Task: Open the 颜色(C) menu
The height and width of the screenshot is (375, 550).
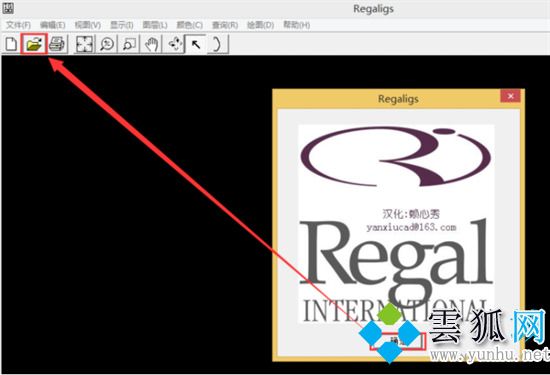Action: tap(189, 25)
